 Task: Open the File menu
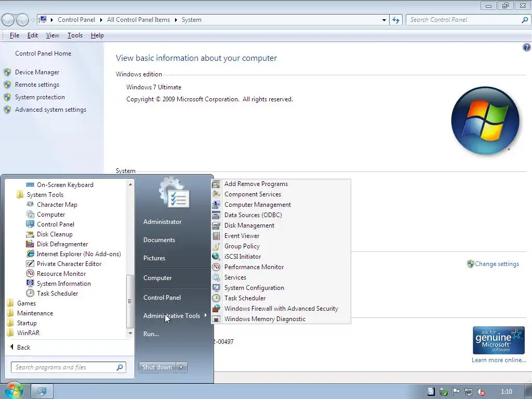click(x=14, y=35)
